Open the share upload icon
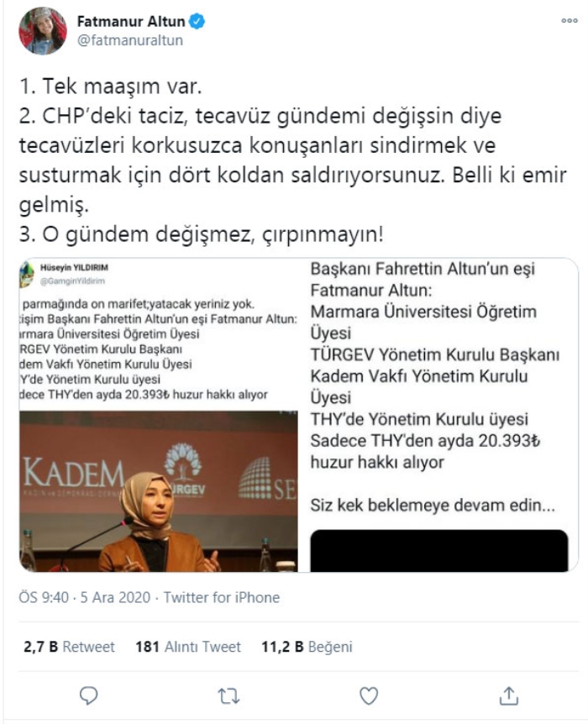Screen dimensions: 588x724 click(x=508, y=695)
